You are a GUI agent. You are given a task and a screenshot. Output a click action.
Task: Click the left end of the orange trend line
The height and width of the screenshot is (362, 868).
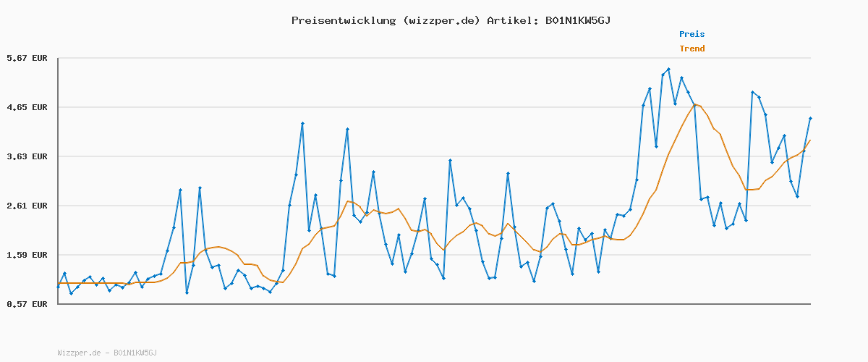(59, 283)
